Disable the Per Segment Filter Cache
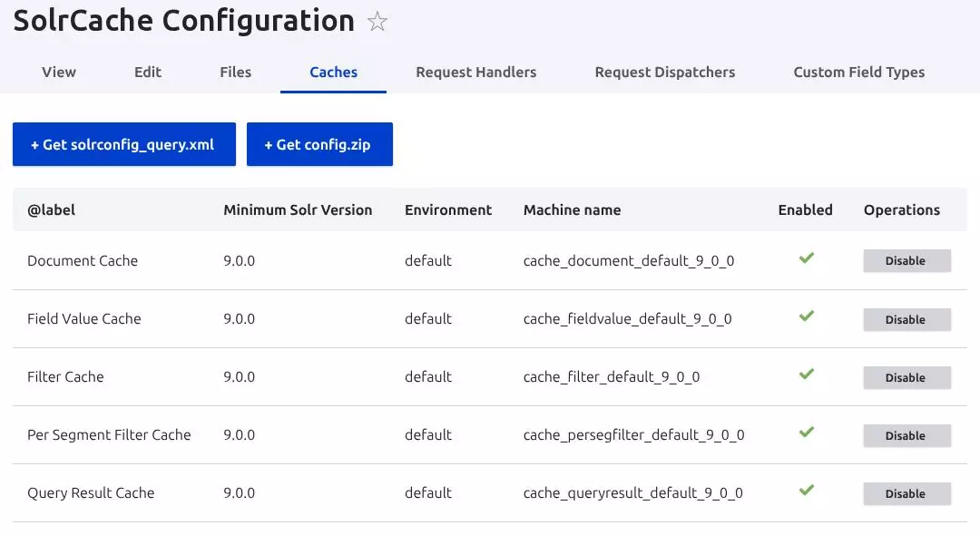This screenshot has height=535, width=980. (x=906, y=436)
